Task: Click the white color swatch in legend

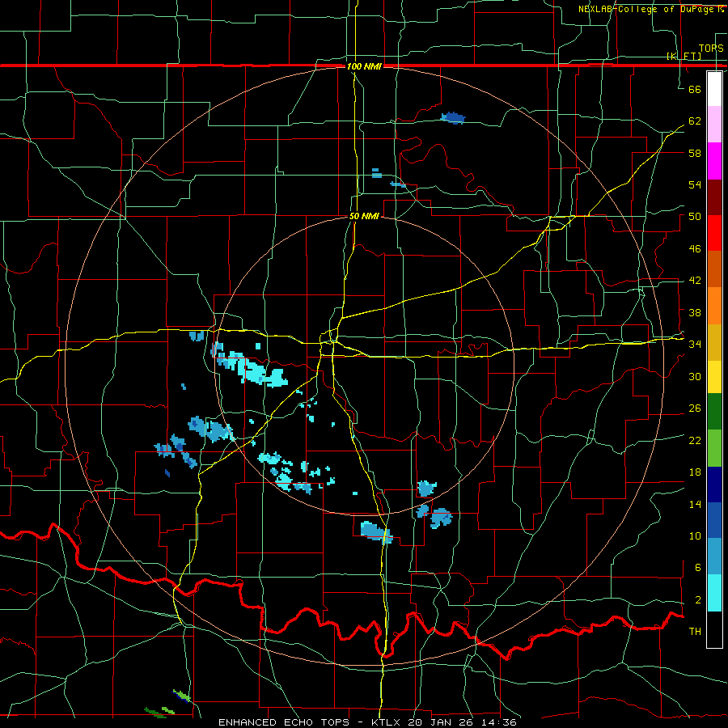Action: (x=714, y=89)
